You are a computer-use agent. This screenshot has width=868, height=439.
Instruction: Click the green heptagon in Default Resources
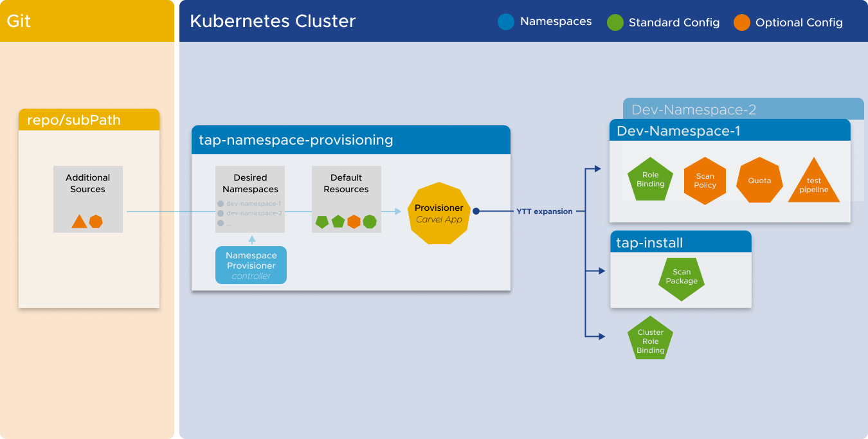[x=370, y=222]
